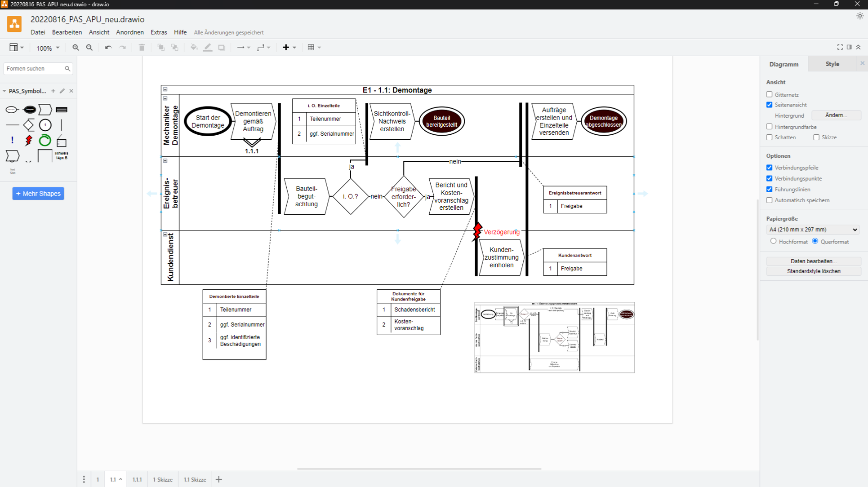Viewport: 868px width, 487px height.
Task: Open the Papiergröße A4 dropdown
Action: click(813, 230)
